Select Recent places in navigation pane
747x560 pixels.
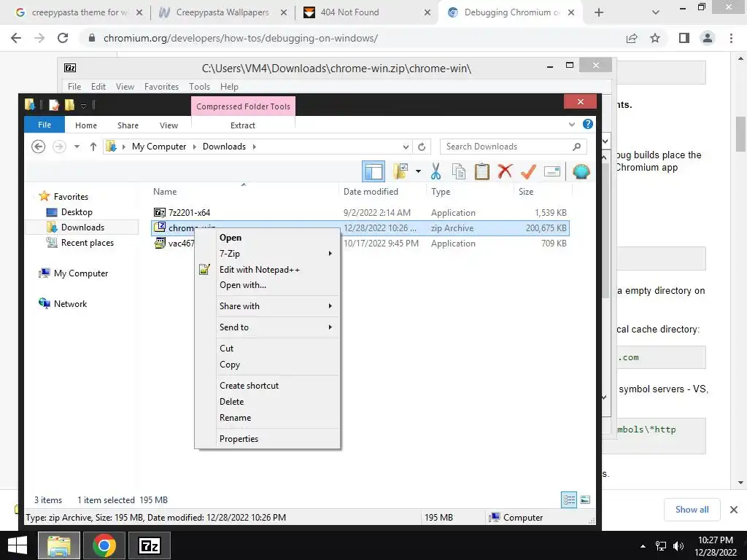(x=88, y=242)
